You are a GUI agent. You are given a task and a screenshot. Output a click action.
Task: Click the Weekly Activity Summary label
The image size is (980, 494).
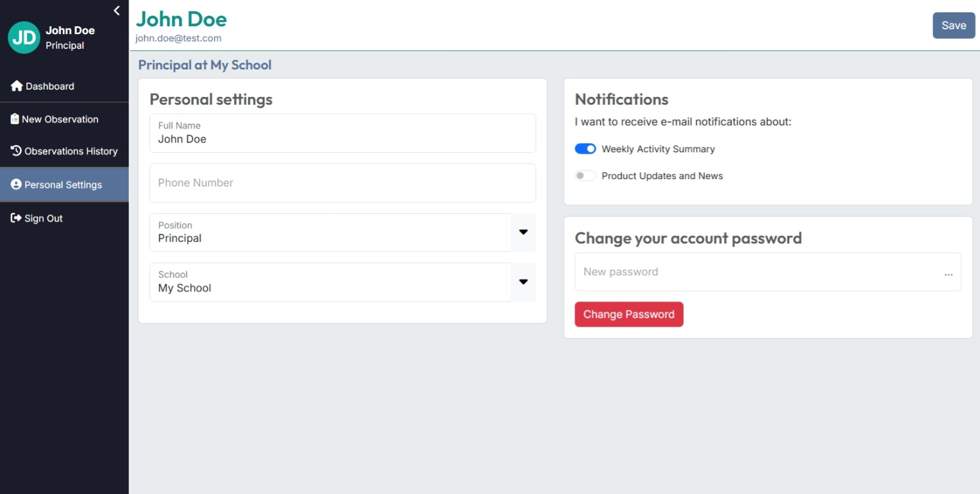click(x=658, y=149)
